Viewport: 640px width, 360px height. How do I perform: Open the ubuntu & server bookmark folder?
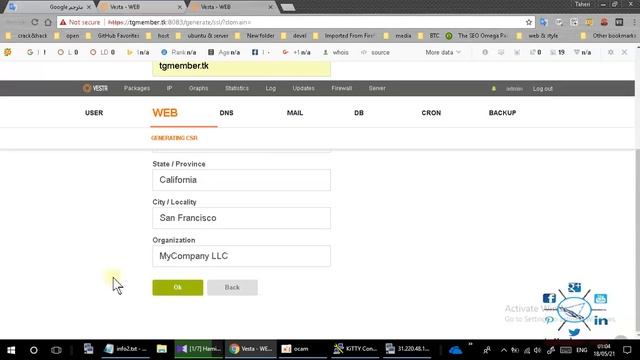pos(203,36)
